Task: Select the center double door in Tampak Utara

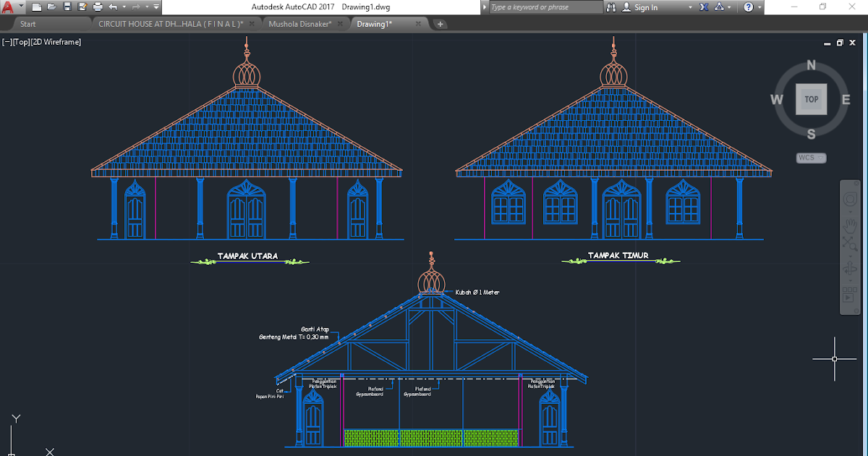Action: (x=246, y=210)
